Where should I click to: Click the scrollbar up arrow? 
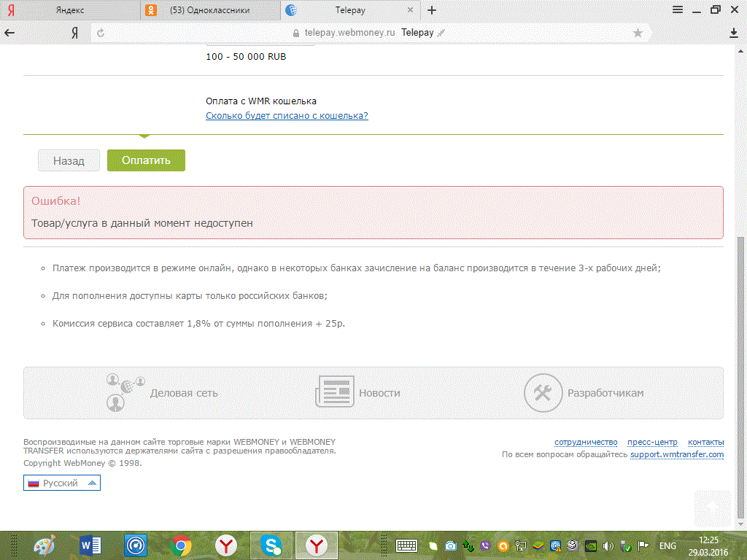[741, 50]
